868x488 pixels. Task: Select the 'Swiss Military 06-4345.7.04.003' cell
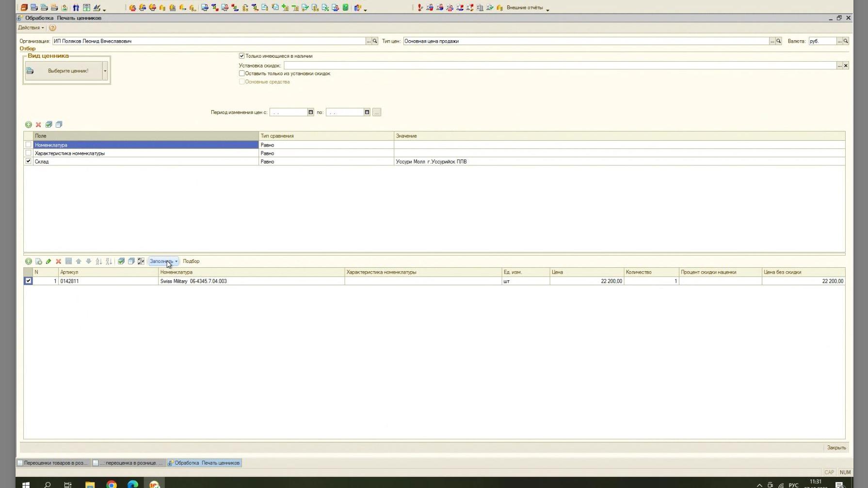[x=251, y=281]
